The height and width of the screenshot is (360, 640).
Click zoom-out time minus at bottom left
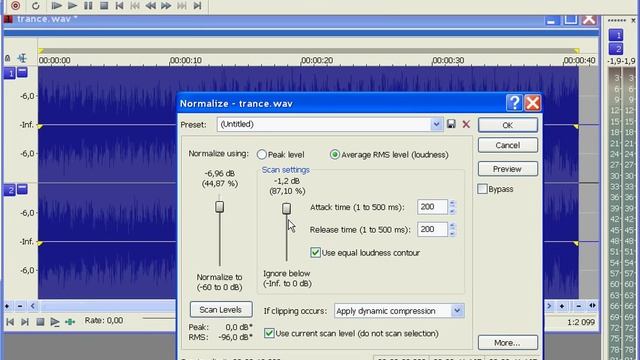pos(20,306)
